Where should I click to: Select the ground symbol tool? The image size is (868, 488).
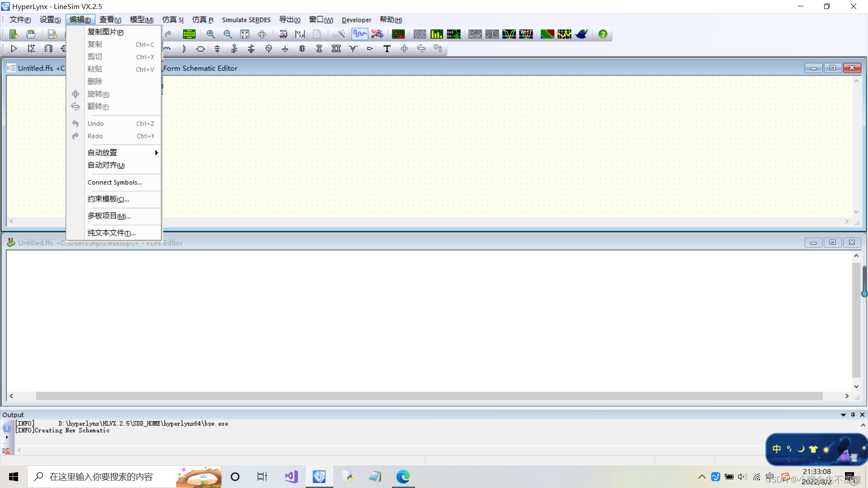(x=285, y=48)
